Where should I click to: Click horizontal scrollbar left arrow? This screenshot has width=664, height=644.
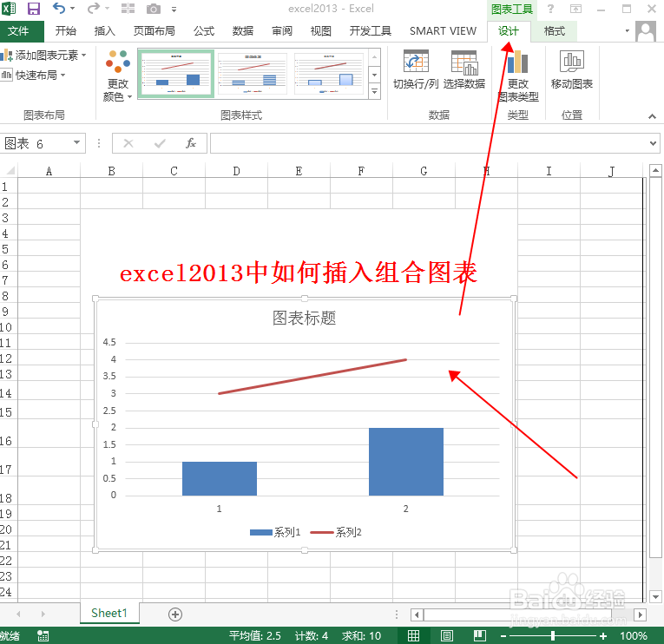[x=417, y=614]
